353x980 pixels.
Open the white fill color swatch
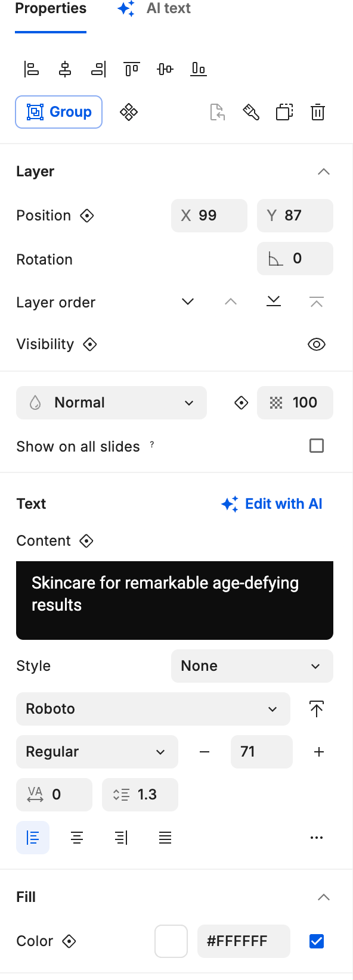pos(171,941)
